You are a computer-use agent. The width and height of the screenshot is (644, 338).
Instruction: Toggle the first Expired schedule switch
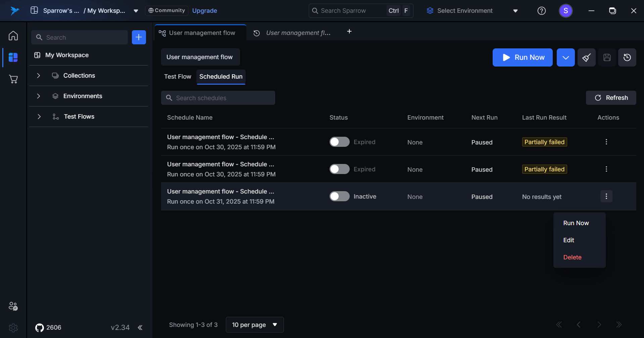tap(339, 142)
